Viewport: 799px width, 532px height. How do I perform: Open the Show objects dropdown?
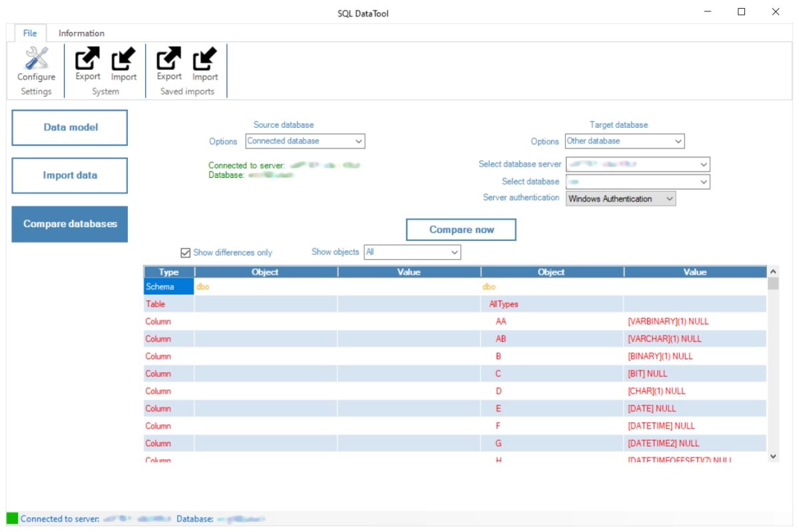[x=453, y=252]
